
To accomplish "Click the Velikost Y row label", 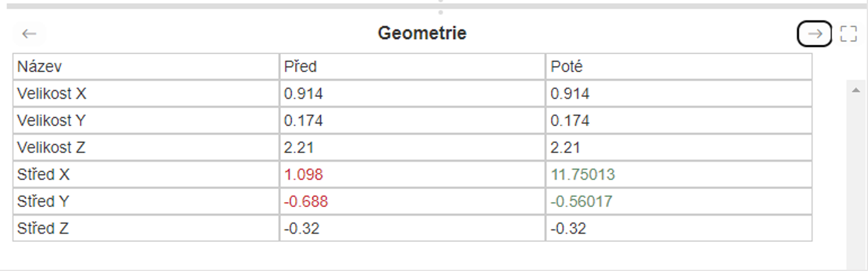I will point(51,121).
